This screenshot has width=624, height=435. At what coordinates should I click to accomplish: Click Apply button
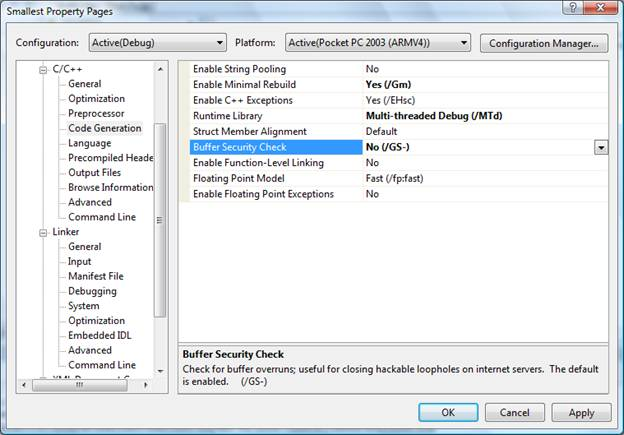click(x=581, y=413)
